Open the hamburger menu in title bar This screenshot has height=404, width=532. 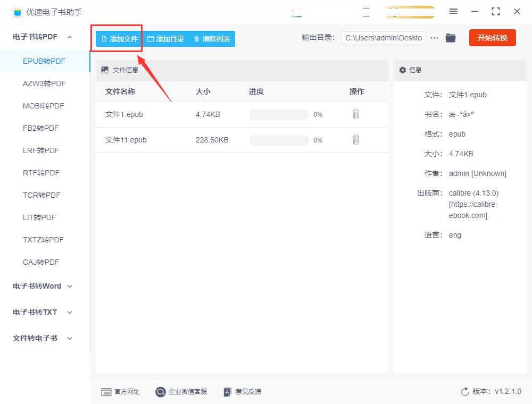coord(453,12)
